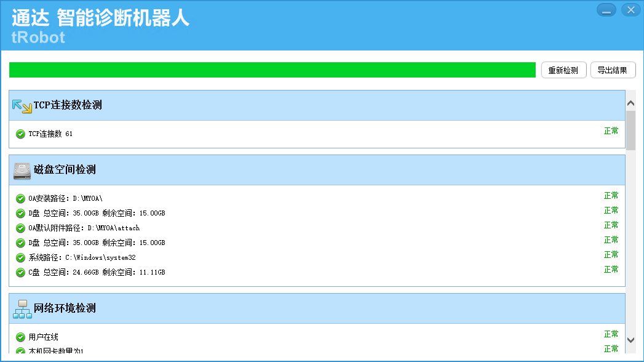This screenshot has width=644, height=362.
Task: Click 正常 status for TCP连接数 row
Action: pyautogui.click(x=611, y=131)
